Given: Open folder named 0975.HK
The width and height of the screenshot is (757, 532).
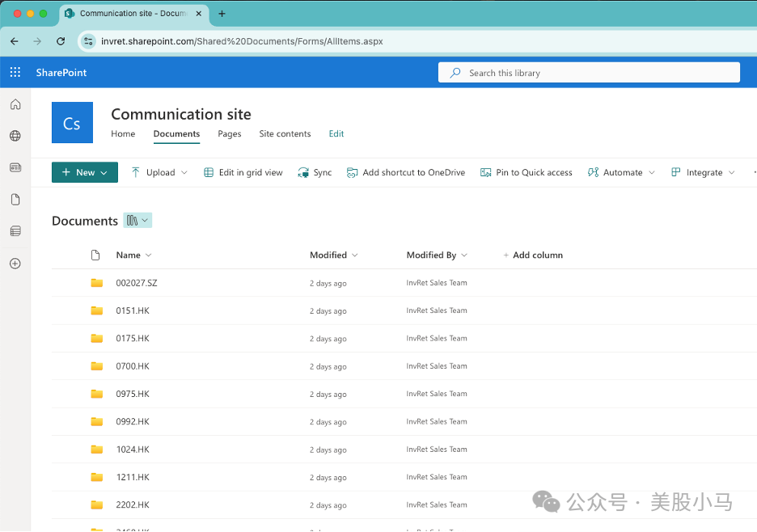Looking at the screenshot, I should click(133, 394).
